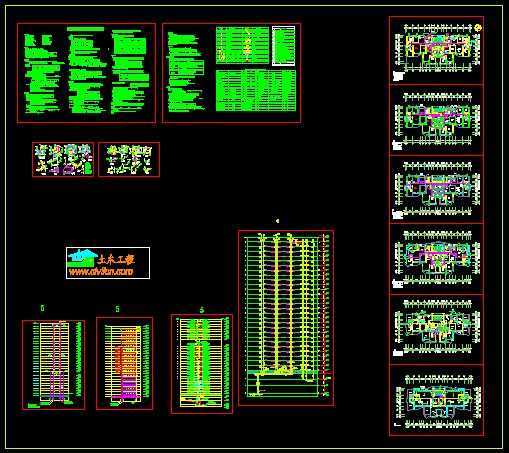The image size is (509, 453).
Task: Click the white-bordered legend table in the notes sheet
Action: [283, 46]
